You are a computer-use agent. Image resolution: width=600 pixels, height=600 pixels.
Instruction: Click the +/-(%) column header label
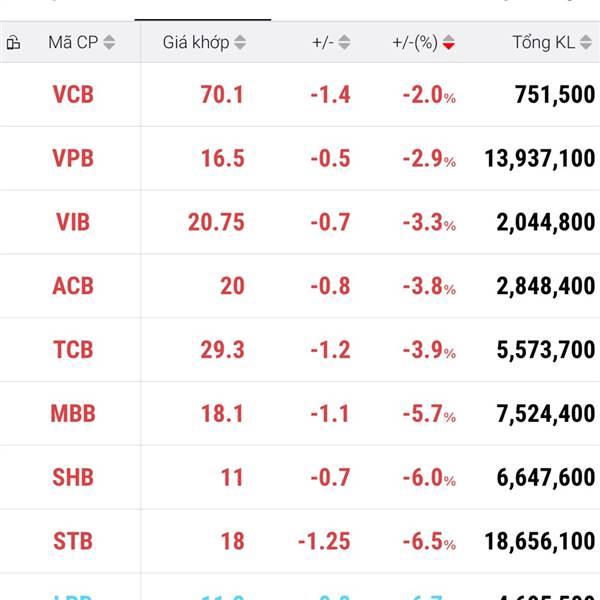[x=415, y=42]
